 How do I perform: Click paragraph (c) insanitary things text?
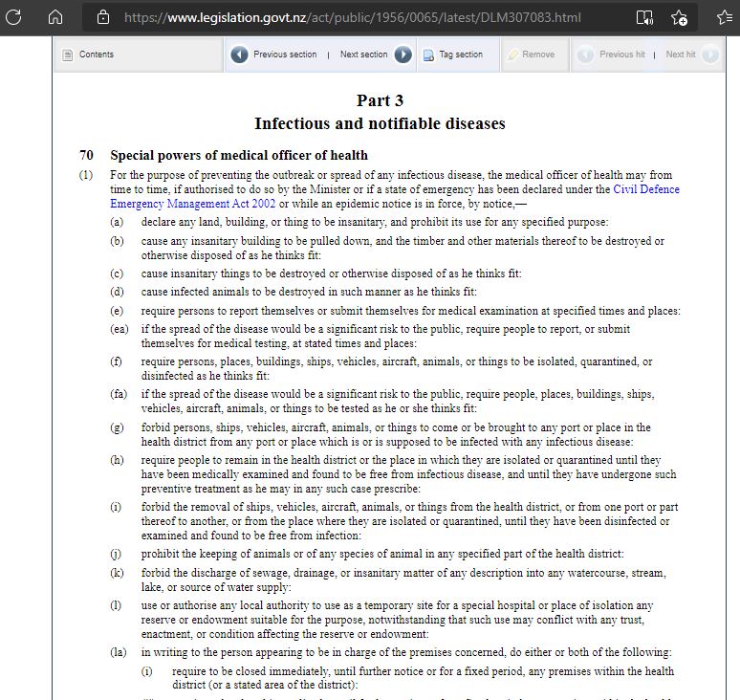click(x=332, y=273)
